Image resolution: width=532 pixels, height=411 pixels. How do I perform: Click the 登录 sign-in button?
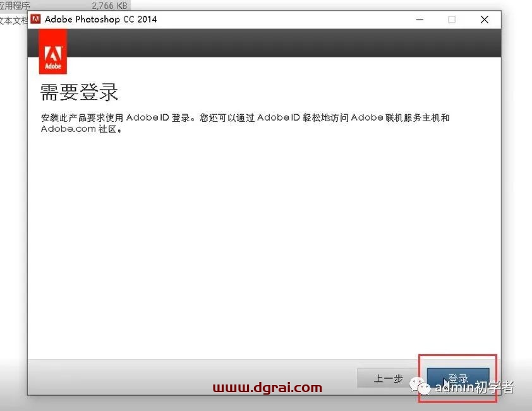[457, 378]
